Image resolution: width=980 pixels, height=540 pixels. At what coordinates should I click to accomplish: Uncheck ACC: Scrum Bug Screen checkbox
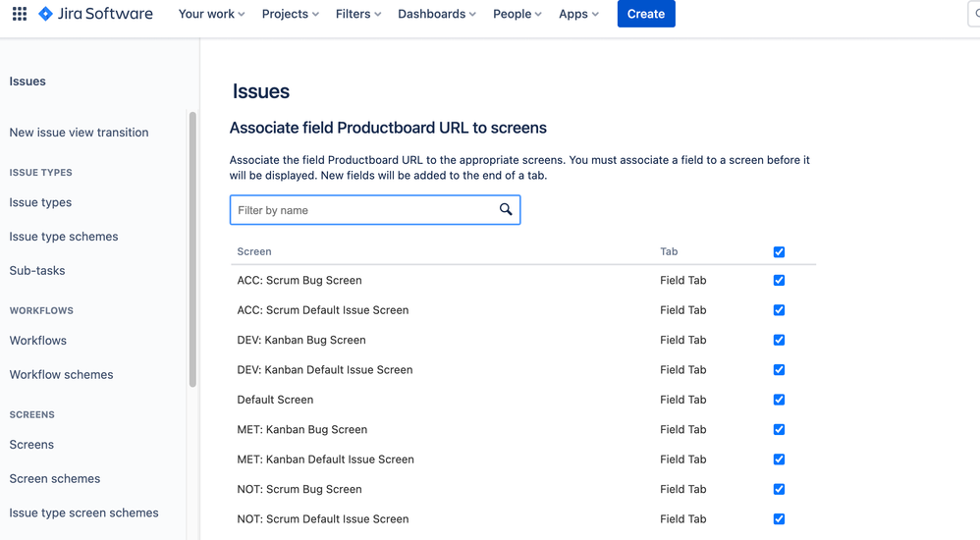(x=779, y=280)
